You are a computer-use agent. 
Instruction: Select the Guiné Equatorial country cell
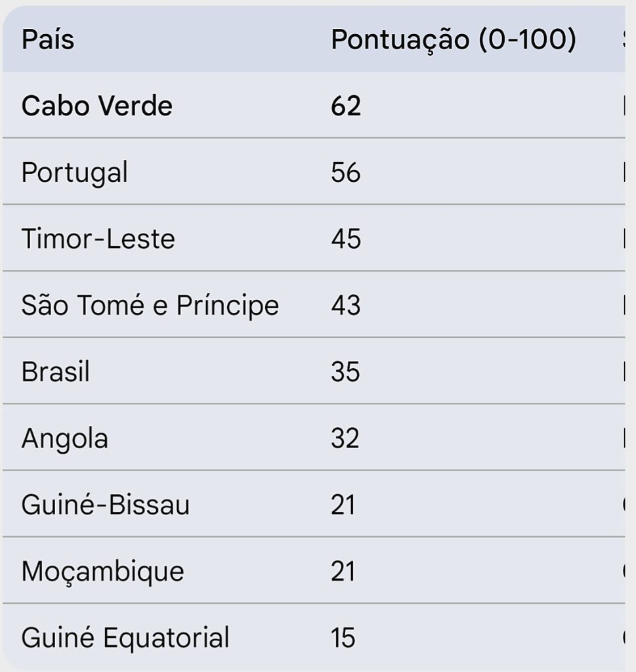125,638
